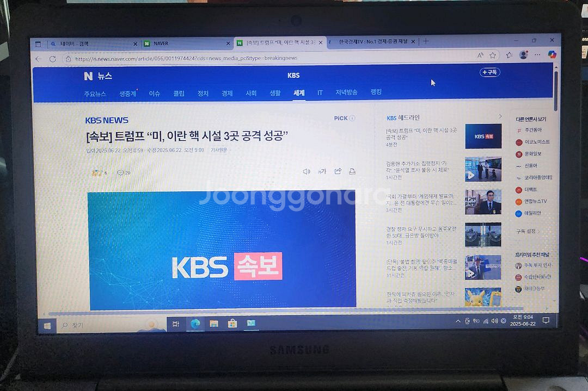
Task: Open the comments bubble showing 20
Action: click(x=124, y=172)
